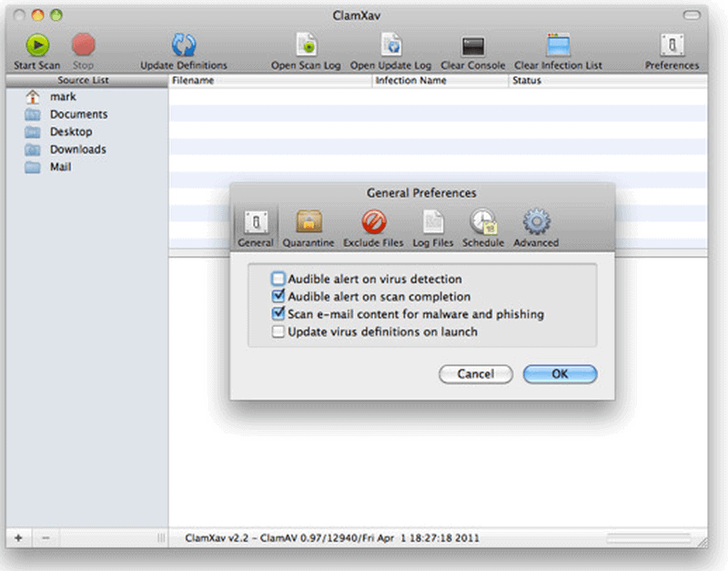Click the ClamXav v2.2 version status text

click(332, 538)
